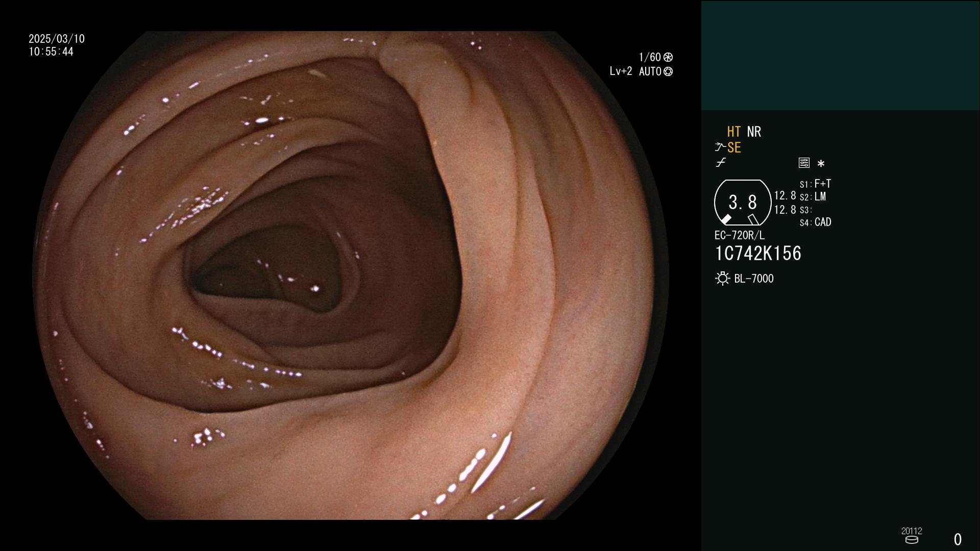Click the time 10:55:44

tap(51, 52)
